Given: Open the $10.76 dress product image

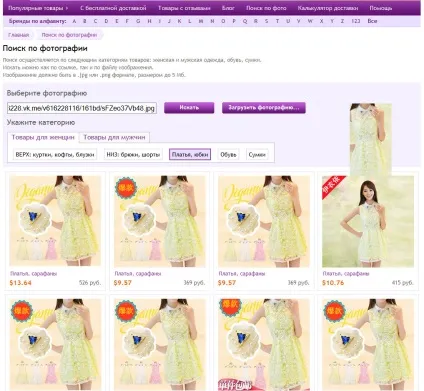Looking at the screenshot, I should pos(368,221).
